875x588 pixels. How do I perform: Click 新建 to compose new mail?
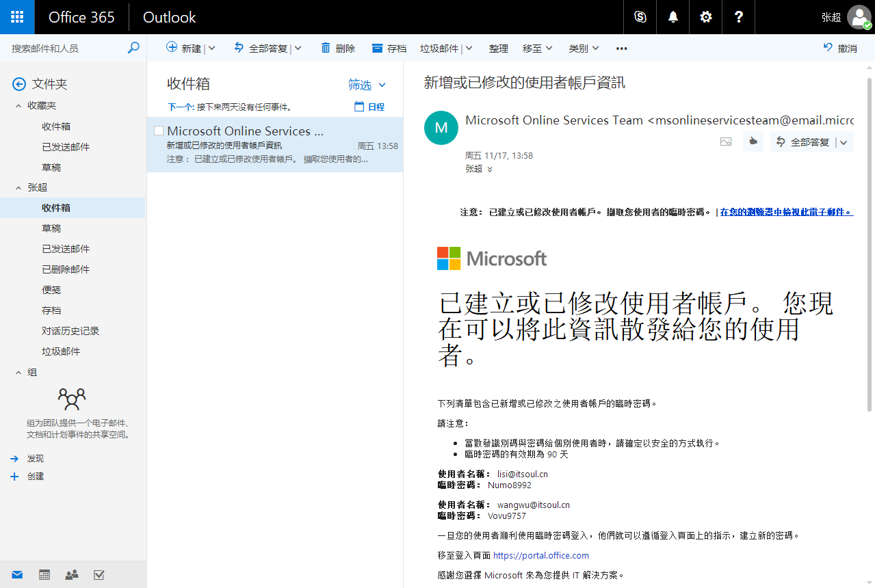pyautogui.click(x=184, y=48)
